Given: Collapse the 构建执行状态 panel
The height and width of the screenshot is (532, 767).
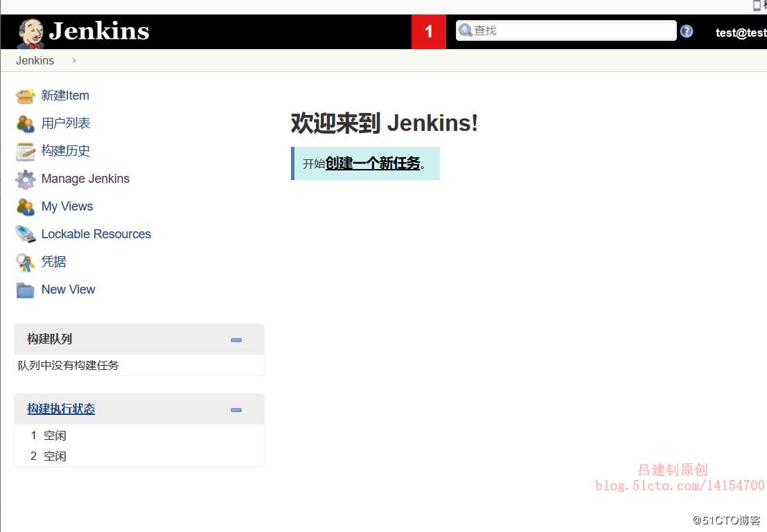Looking at the screenshot, I should (236, 410).
